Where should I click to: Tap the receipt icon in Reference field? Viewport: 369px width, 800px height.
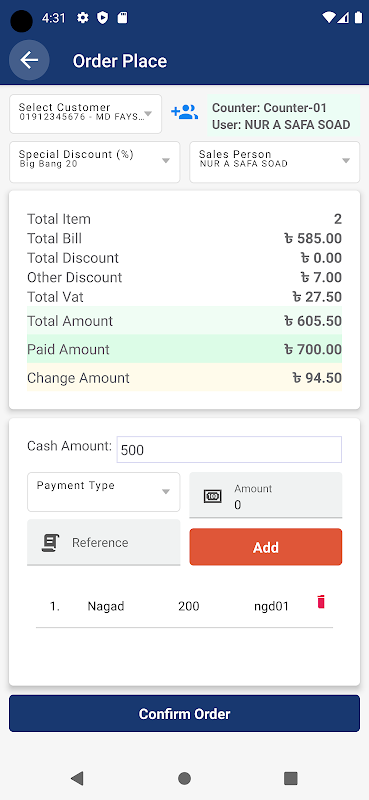(51, 542)
